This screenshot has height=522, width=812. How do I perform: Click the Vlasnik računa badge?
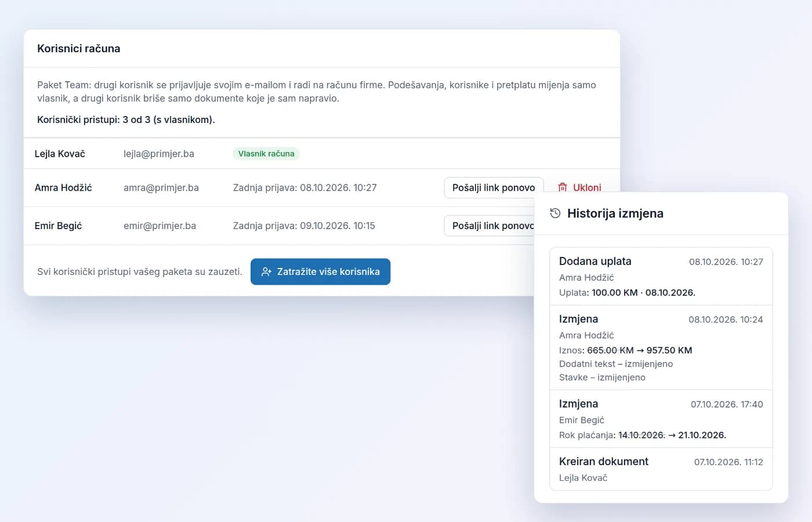click(266, 154)
